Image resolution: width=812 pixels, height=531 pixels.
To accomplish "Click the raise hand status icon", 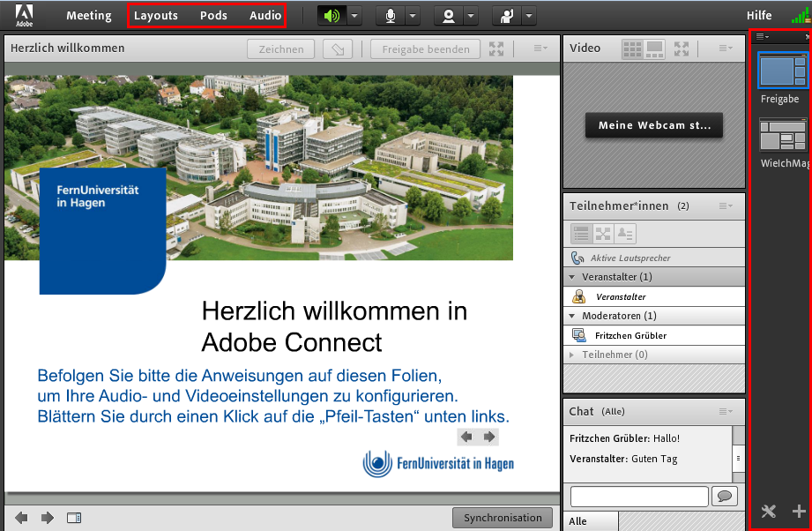I will 506,16.
